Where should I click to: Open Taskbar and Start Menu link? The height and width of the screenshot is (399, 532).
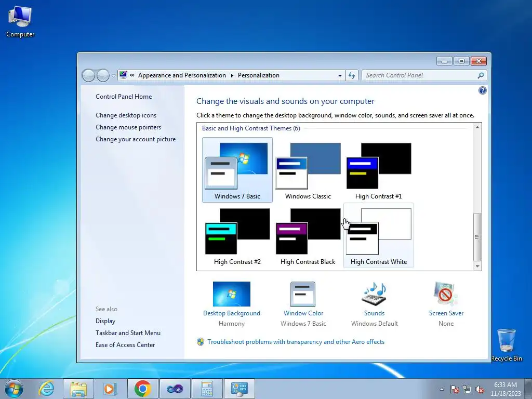128,333
